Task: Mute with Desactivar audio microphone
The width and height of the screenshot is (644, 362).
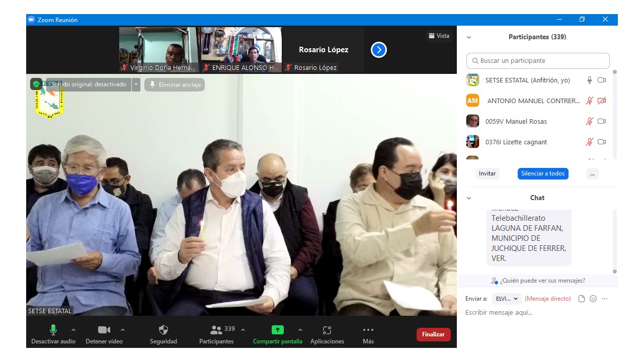Action: coord(53,334)
